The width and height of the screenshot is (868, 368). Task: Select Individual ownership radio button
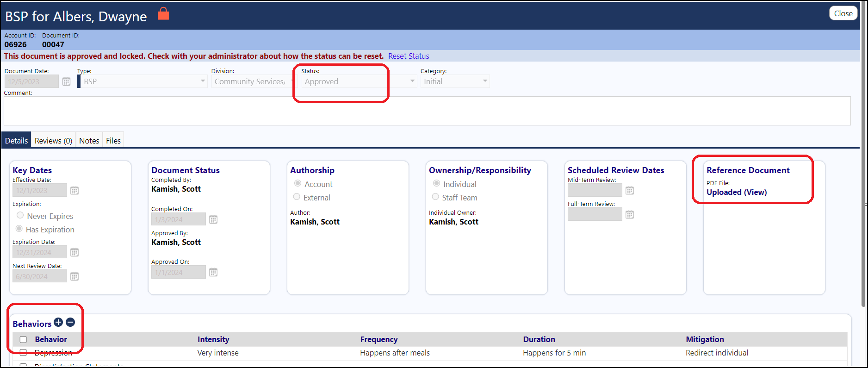point(436,183)
